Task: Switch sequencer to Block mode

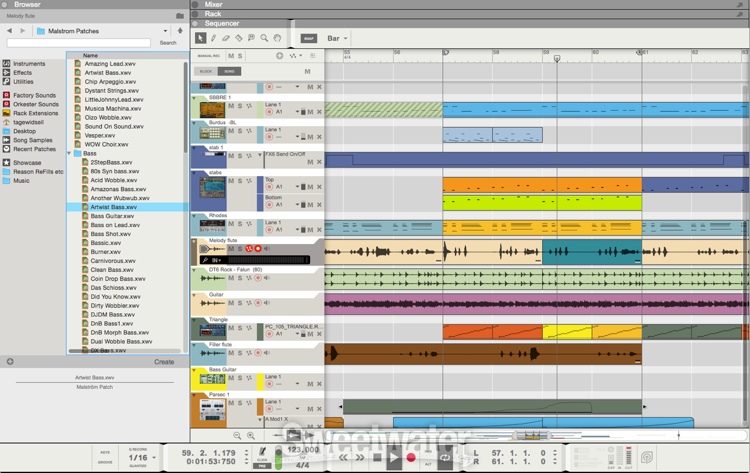Action: [x=206, y=71]
